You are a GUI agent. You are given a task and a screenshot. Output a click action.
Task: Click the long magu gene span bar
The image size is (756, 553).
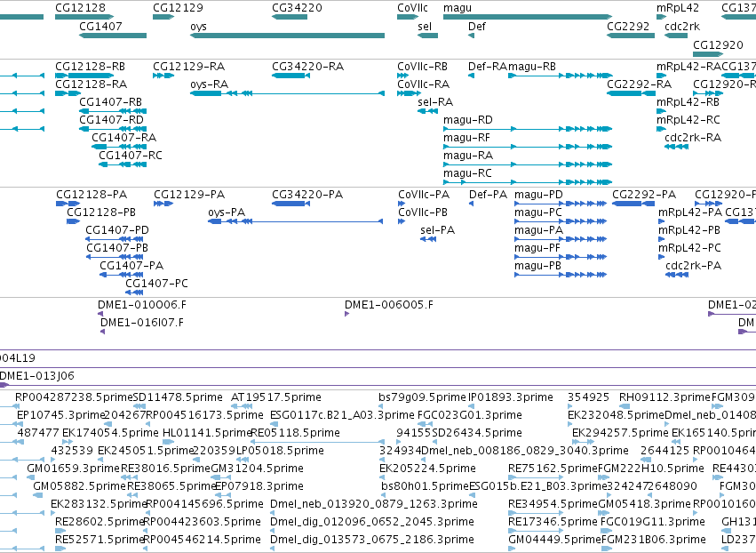pos(528,17)
